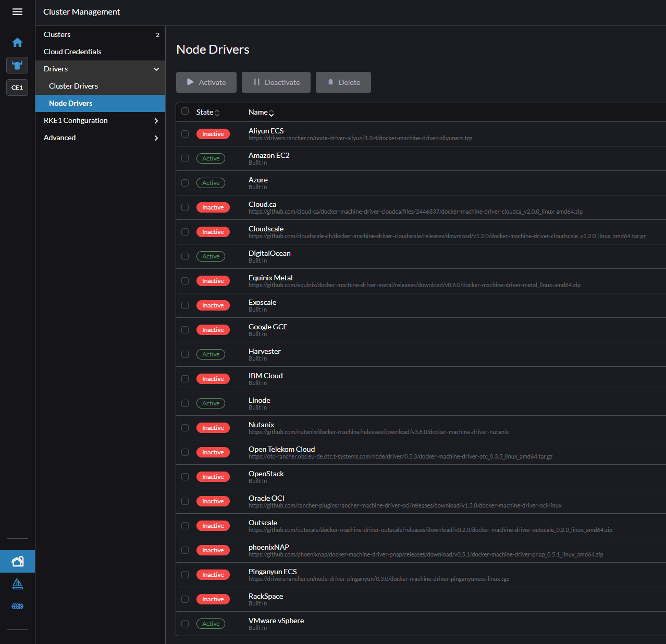Click the sailboat icon in the lower sidebar

[x=17, y=584]
